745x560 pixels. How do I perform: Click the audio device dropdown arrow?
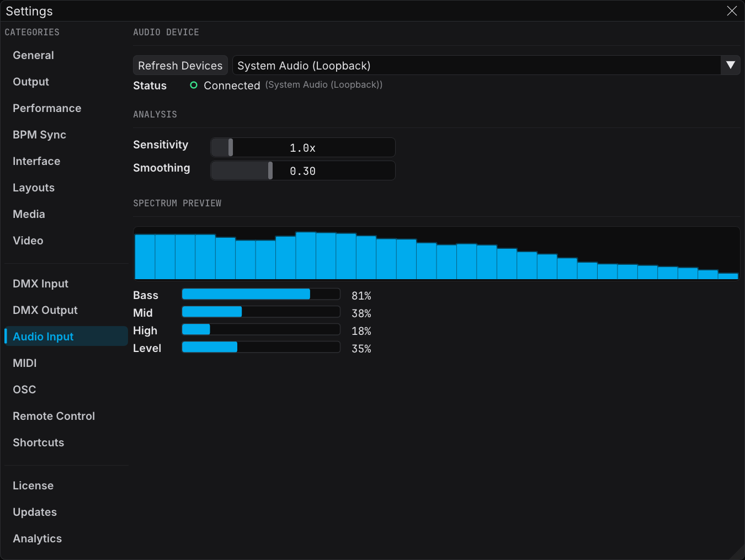731,66
